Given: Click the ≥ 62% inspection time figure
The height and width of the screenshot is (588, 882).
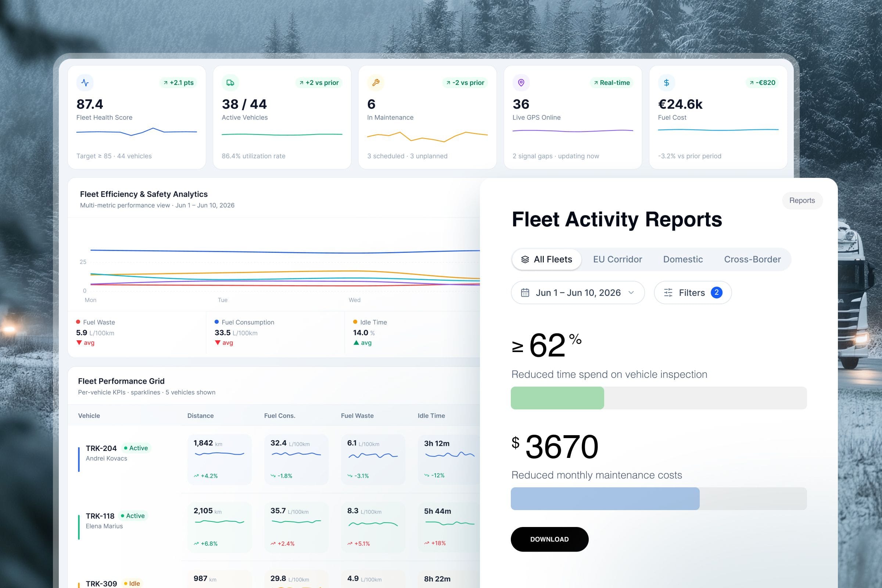Looking at the screenshot, I should (547, 345).
